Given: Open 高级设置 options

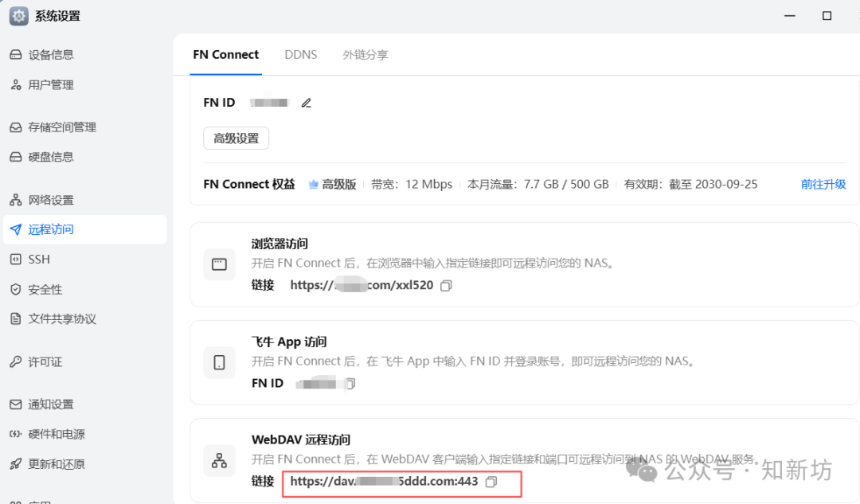Looking at the screenshot, I should click(x=236, y=138).
